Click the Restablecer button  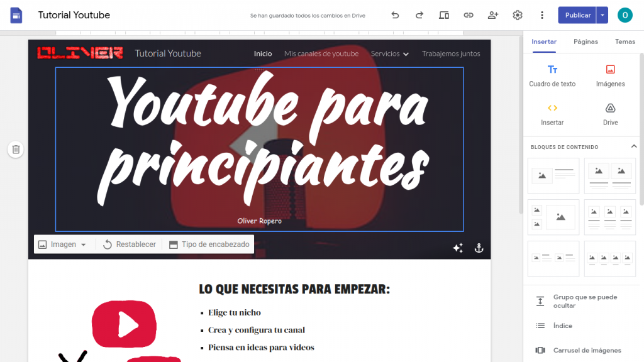129,244
